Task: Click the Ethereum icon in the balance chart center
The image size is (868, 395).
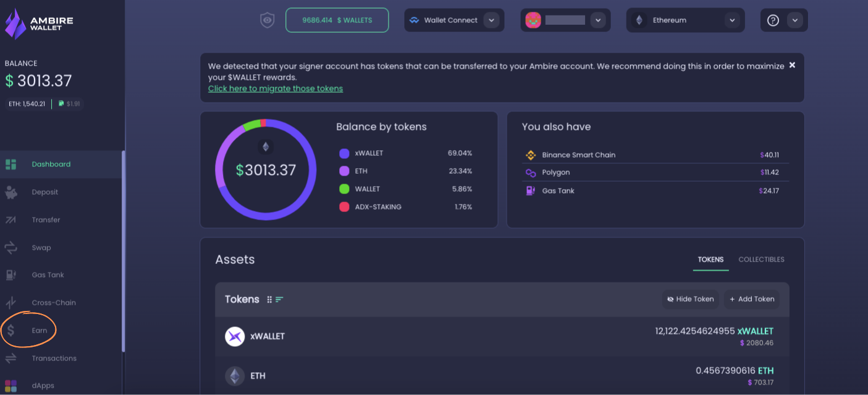Action: 266,147
